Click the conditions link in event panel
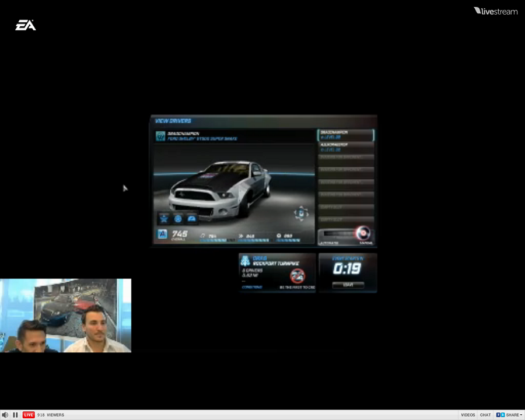Viewport: 525px width, 420px height. (x=252, y=288)
